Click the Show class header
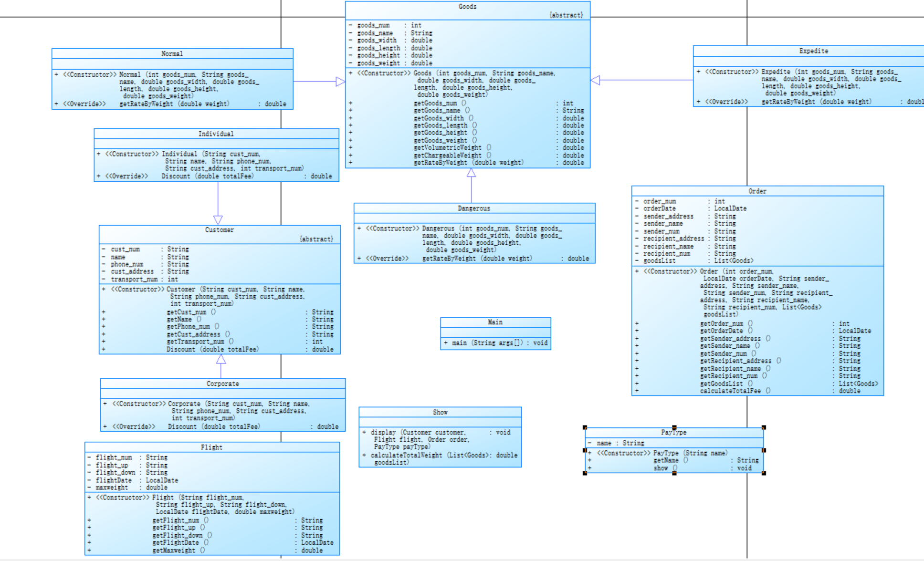Viewport: 924px width, 561px height. pos(440,412)
